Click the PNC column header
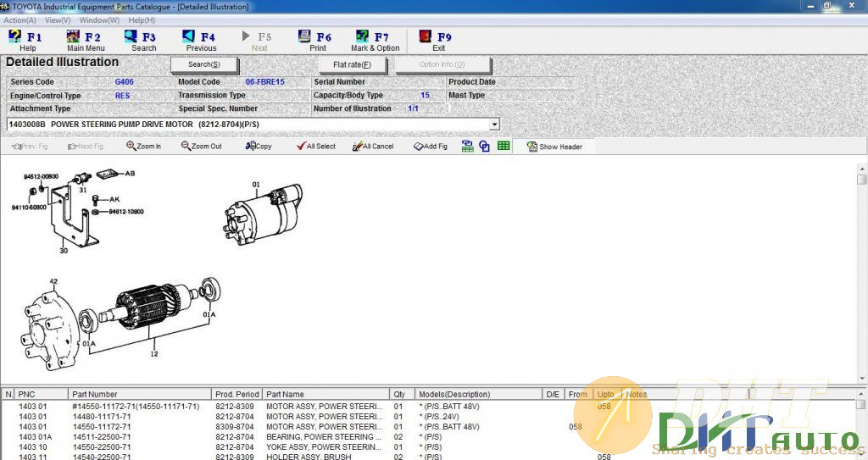Viewport: 868px width, 460px height. tap(42, 394)
